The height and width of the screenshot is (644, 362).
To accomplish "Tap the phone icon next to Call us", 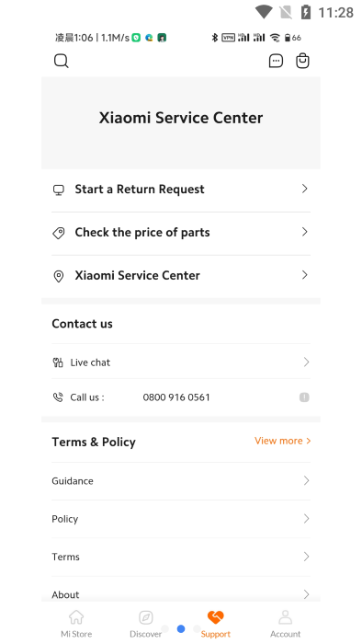I will pos(58,397).
